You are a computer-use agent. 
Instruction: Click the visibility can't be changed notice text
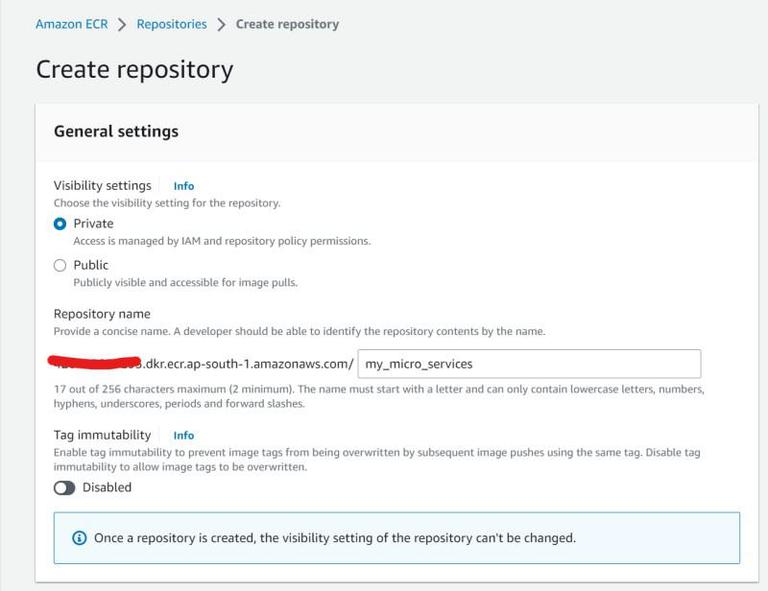[335, 538]
